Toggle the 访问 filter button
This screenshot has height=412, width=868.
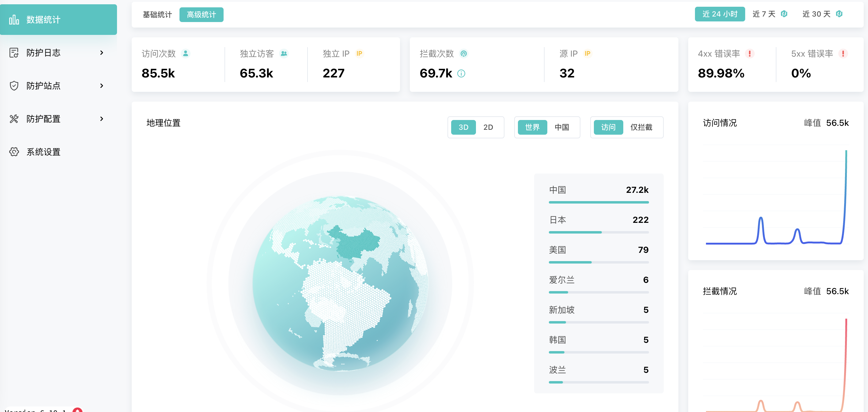pyautogui.click(x=608, y=127)
